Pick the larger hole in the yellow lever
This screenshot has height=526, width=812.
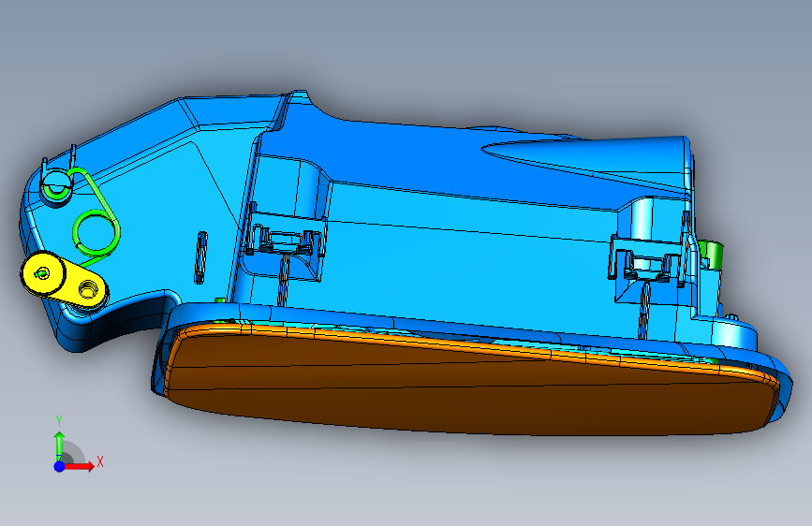point(88,289)
